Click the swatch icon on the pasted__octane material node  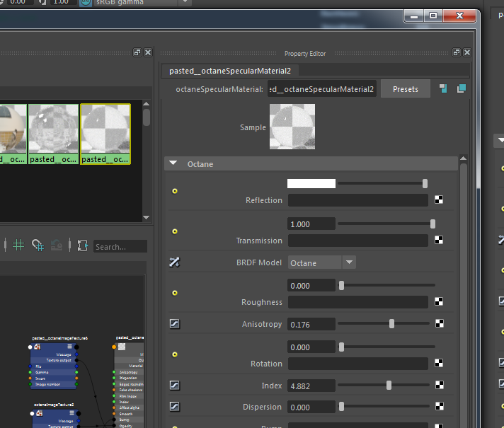coord(122,347)
